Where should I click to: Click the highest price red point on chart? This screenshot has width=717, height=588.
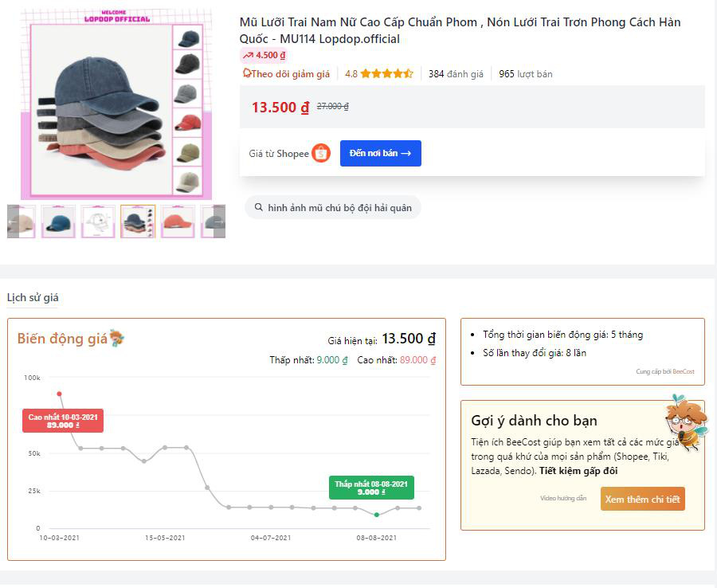[59, 394]
